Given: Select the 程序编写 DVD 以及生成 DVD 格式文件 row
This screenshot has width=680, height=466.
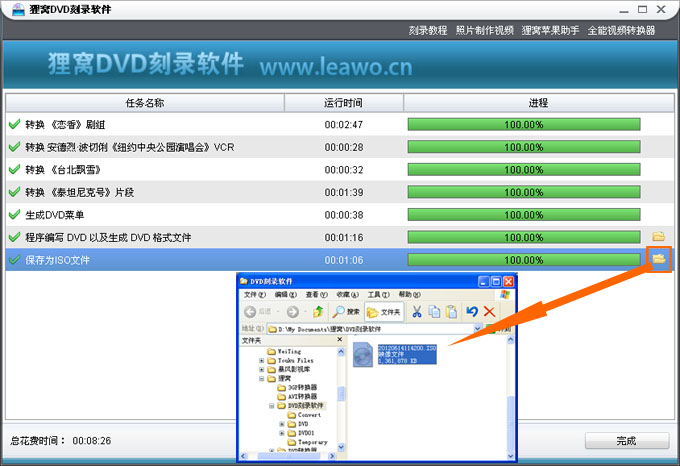Looking at the screenshot, I should pos(340,237).
